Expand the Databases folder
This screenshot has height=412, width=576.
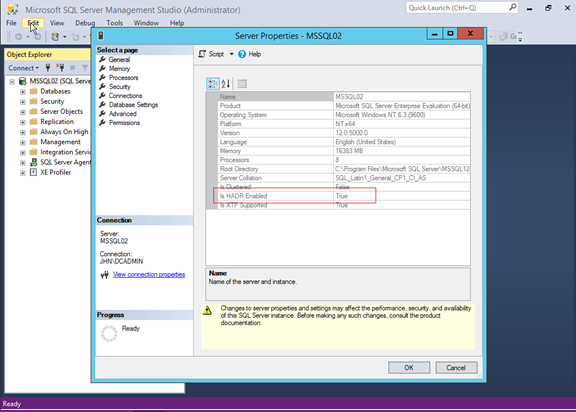[23, 91]
